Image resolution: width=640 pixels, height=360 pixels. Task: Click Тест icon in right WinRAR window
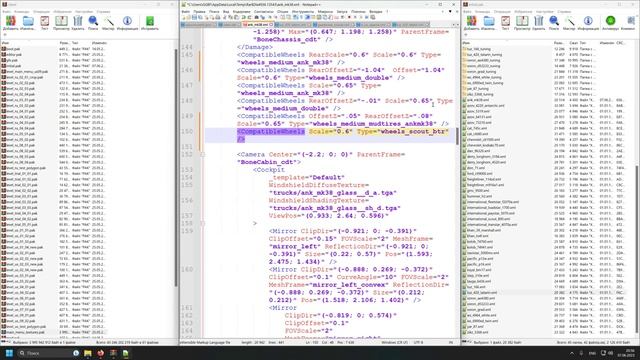[x=505, y=23]
